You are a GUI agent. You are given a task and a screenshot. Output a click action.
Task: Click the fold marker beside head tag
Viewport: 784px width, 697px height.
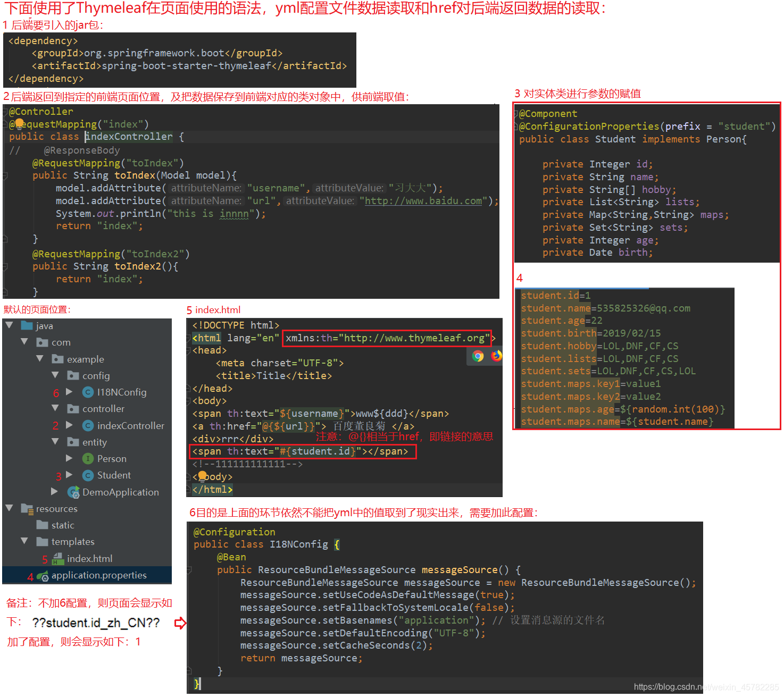pos(188,350)
